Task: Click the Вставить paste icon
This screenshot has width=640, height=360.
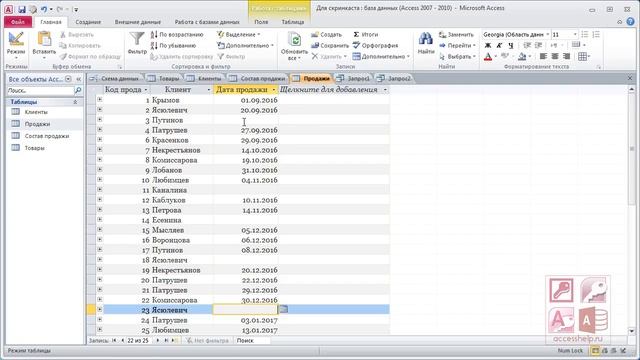Action: [44, 39]
